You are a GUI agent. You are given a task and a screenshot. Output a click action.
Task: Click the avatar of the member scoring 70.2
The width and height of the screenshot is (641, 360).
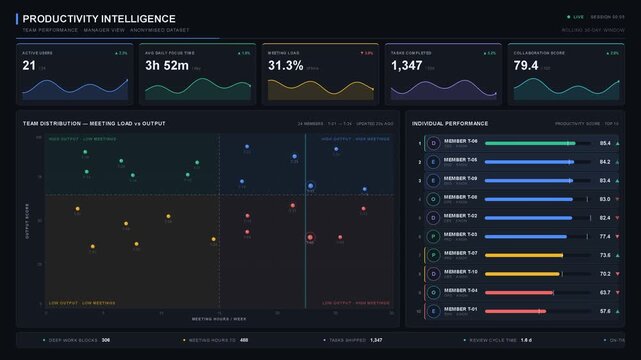click(x=433, y=274)
